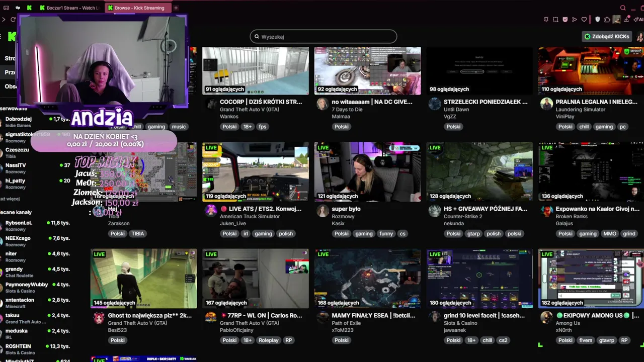The width and height of the screenshot is (644, 362).
Task: Open 7 Days to Die stream thumbnail
Action: (x=367, y=71)
